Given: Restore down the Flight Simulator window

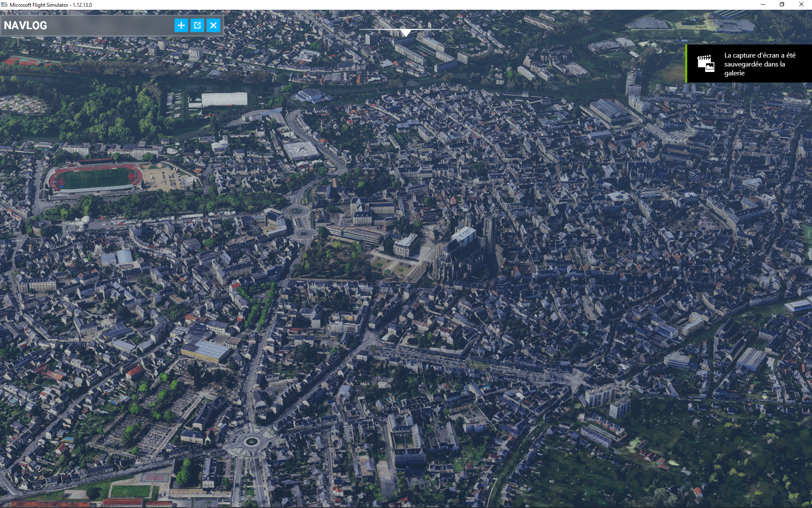Looking at the screenshot, I should [x=782, y=5].
